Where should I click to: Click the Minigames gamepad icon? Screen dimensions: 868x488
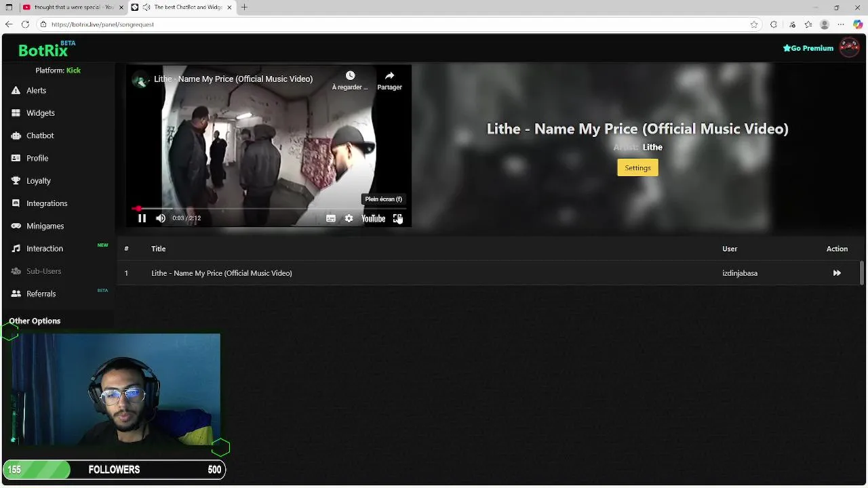click(16, 226)
